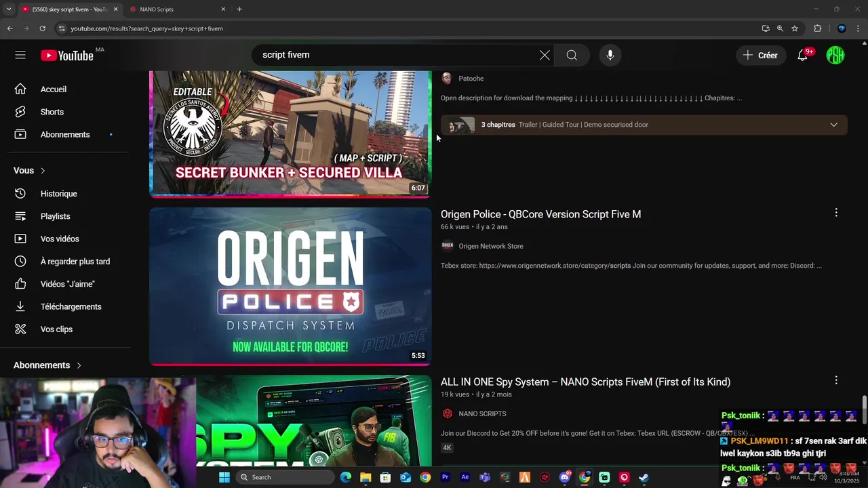
Task: Click the browser address bar URL
Action: click(147, 28)
